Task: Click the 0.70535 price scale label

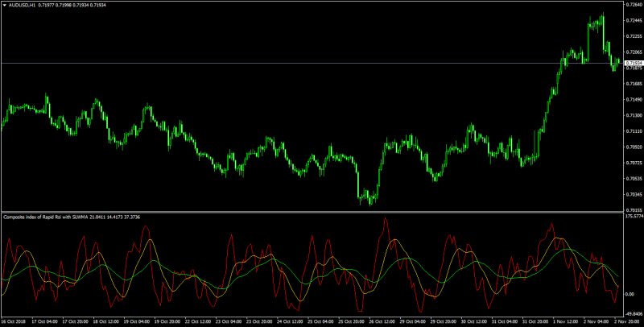Action: [634, 179]
